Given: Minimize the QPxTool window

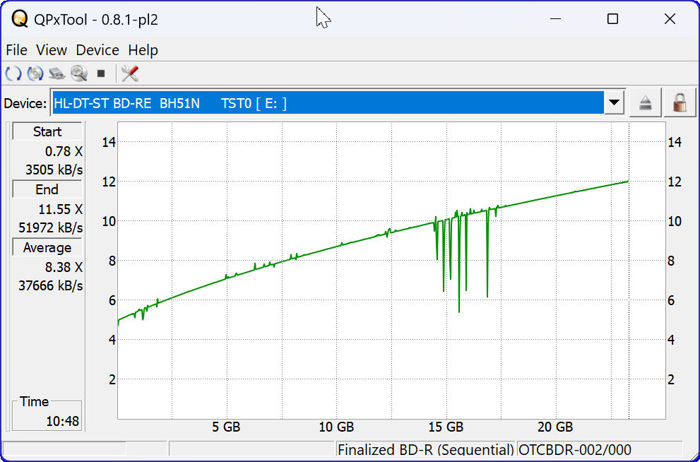Looking at the screenshot, I should point(555,19).
